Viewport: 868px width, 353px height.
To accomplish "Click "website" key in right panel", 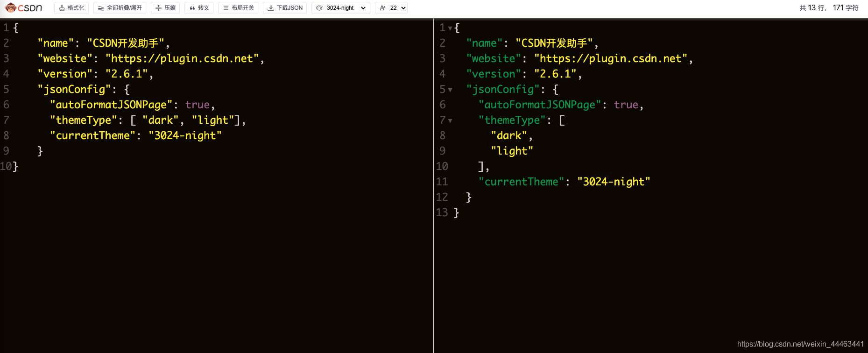I will 494,58.
